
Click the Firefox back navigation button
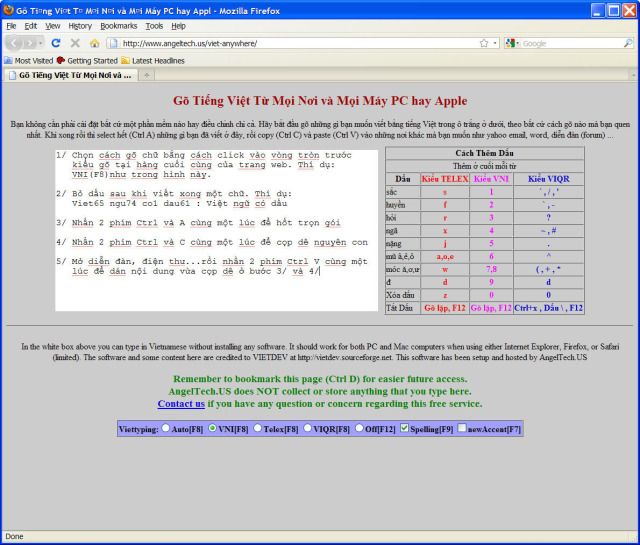15,43
